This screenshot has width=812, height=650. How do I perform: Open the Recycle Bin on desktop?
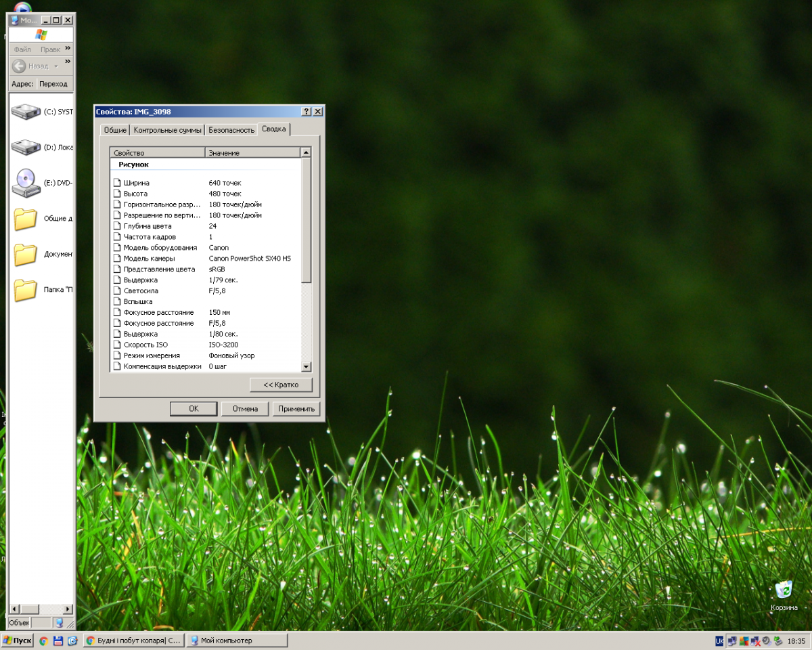tap(784, 590)
